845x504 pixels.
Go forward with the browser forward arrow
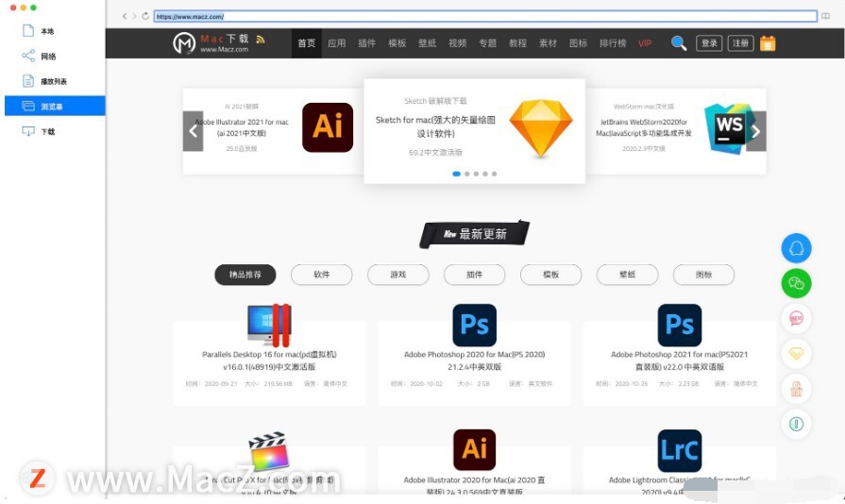[134, 16]
